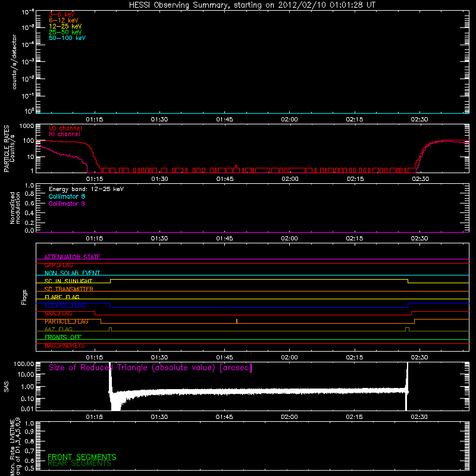Click the FRONT SEGMENTS legend label

coord(82,457)
